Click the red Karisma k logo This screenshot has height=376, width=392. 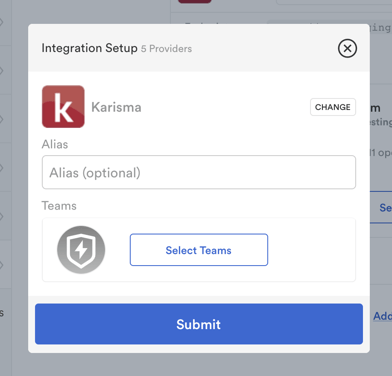63,107
